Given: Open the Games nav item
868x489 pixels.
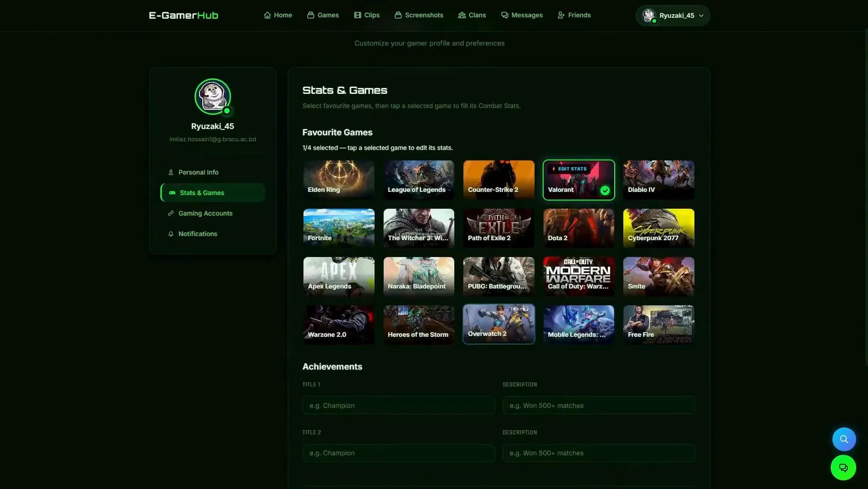Looking at the screenshot, I should [323, 15].
